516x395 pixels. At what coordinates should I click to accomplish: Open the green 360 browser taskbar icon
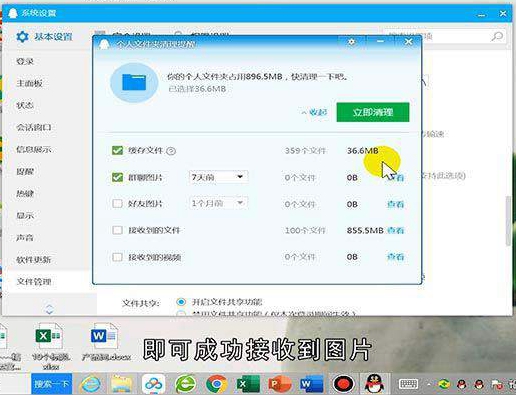pos(185,384)
